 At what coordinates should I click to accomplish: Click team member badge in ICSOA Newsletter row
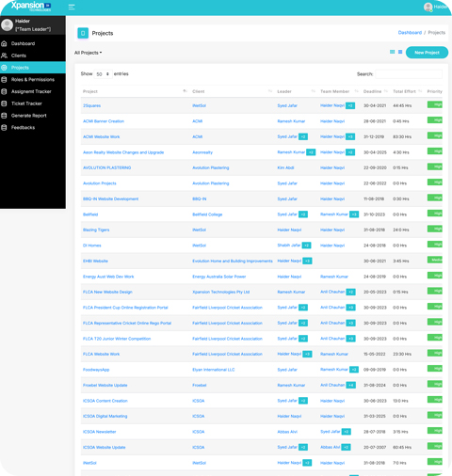pos(347,432)
